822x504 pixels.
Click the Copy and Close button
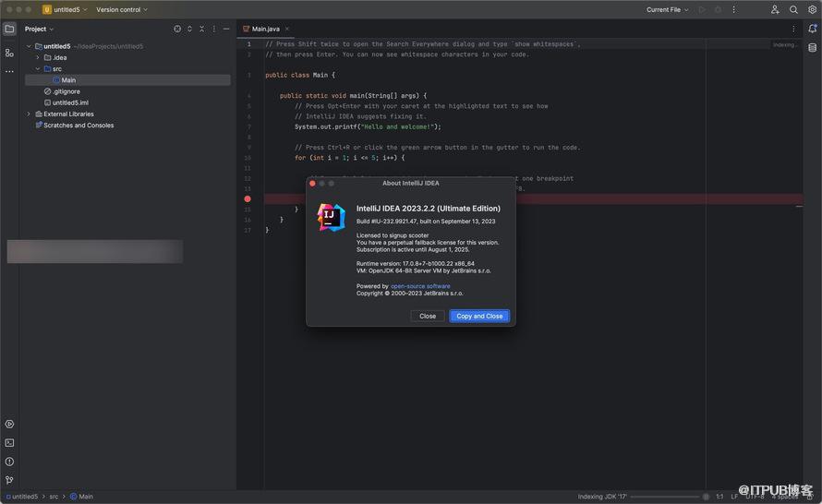pos(479,316)
